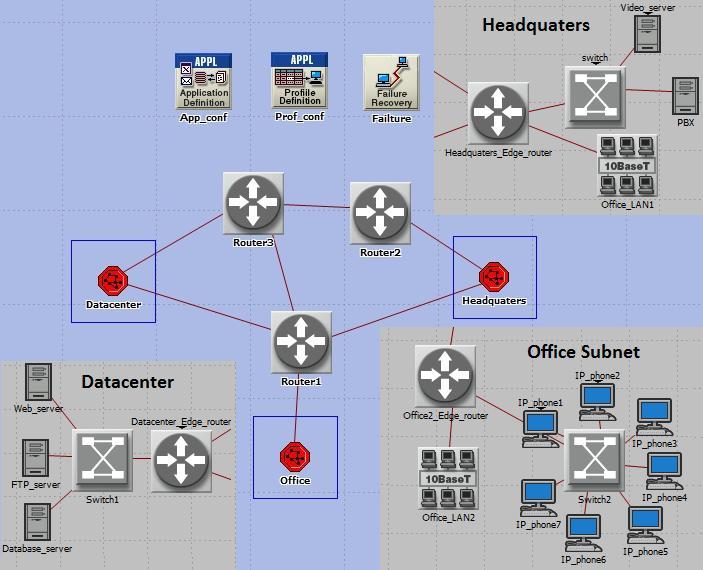Select the Office_LAN1 10BaseT icon

coord(627,166)
